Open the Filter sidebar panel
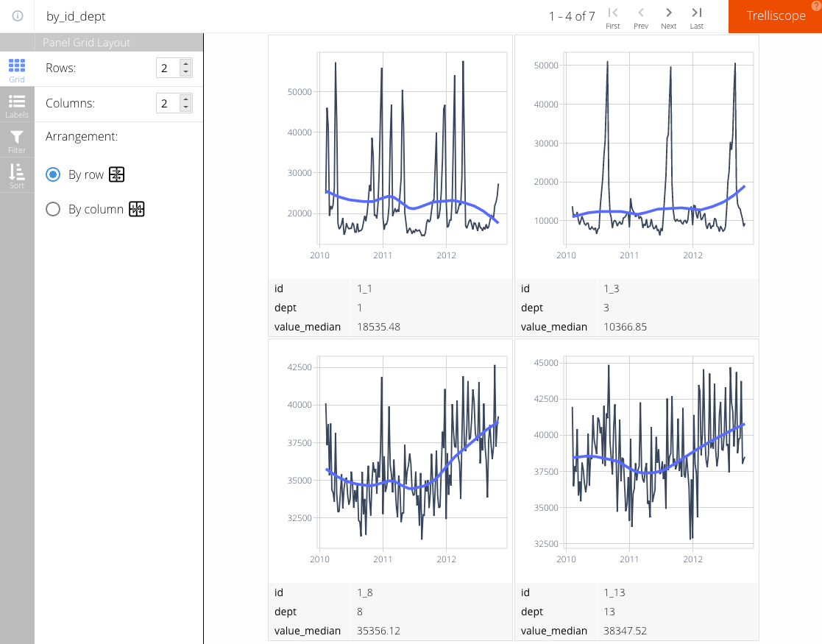822x644 pixels. point(16,138)
